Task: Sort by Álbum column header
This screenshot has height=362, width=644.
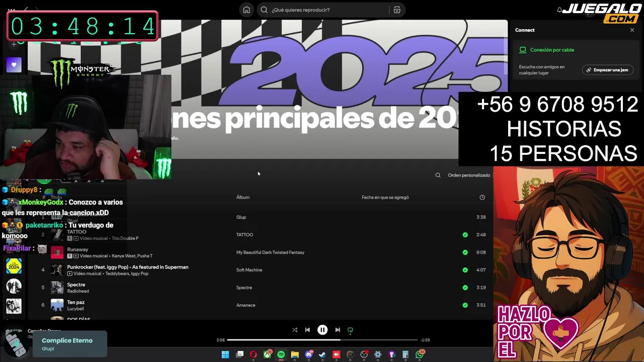Action: [x=243, y=198]
